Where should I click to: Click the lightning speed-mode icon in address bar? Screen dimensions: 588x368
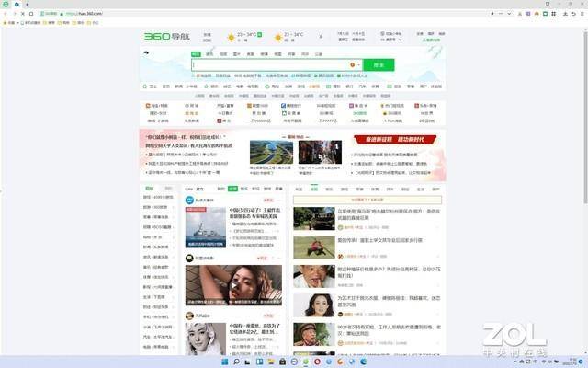point(492,14)
